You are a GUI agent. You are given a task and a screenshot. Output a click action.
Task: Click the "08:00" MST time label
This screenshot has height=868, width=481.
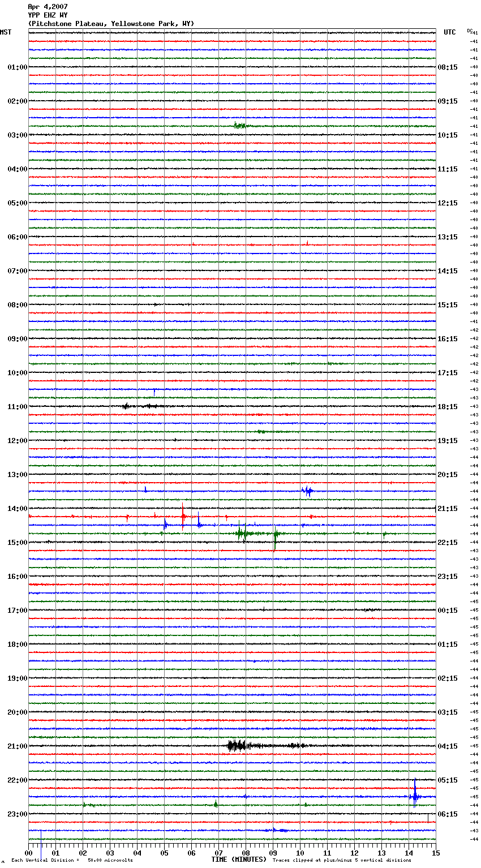point(18,305)
